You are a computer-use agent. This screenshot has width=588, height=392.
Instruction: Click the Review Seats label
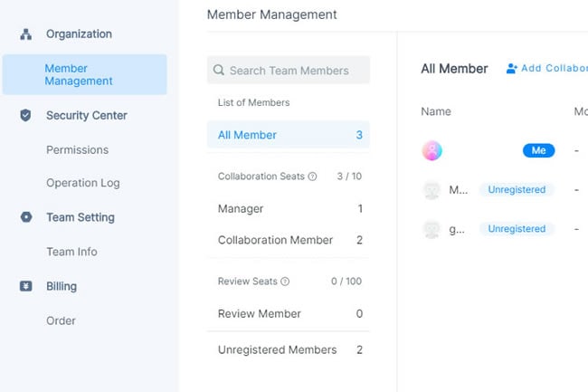coord(248,282)
